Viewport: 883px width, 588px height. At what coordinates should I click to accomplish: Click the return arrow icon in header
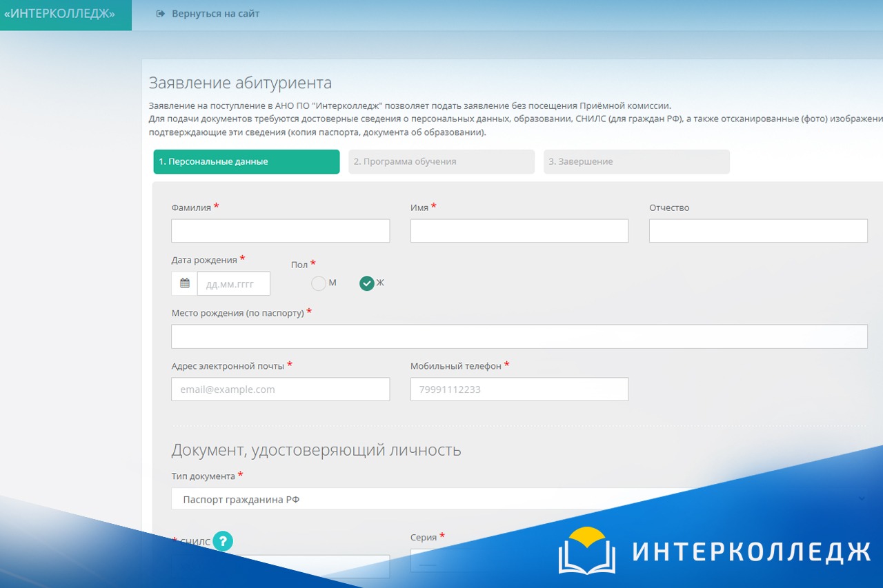161,14
